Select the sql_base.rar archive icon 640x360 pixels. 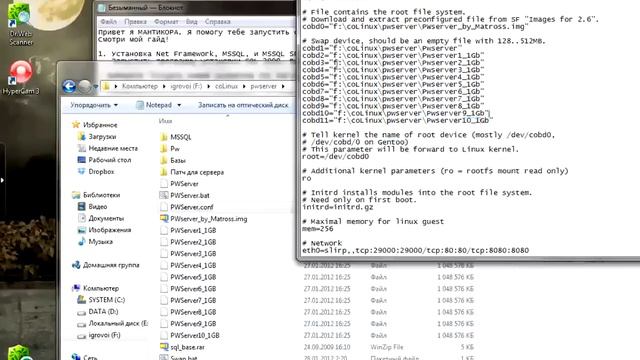164,347
